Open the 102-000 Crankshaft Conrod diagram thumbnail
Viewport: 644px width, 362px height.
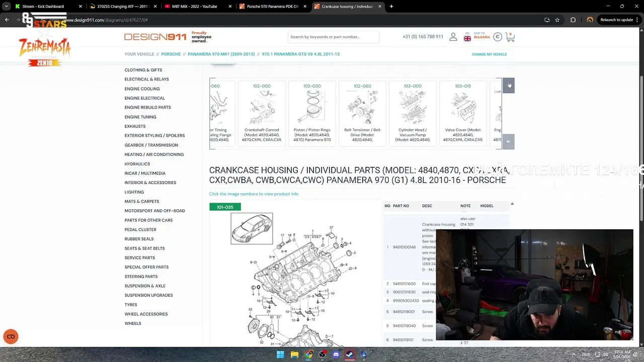(x=262, y=113)
